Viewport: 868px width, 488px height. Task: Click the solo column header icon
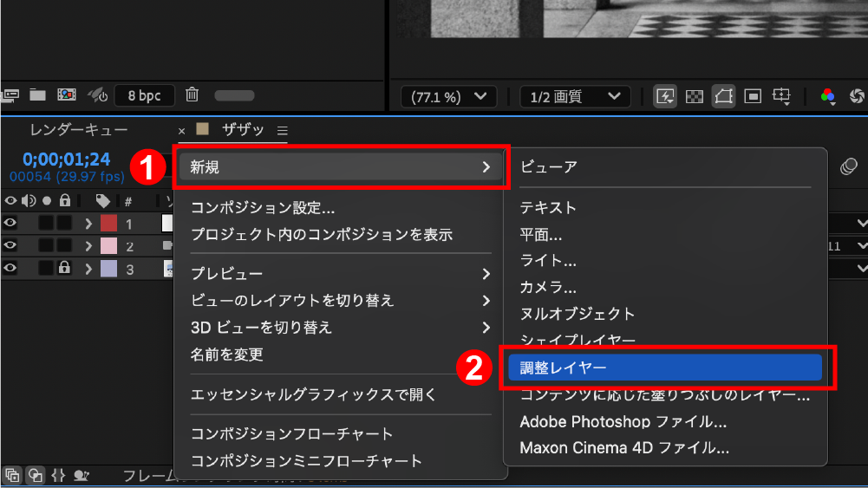(47, 200)
